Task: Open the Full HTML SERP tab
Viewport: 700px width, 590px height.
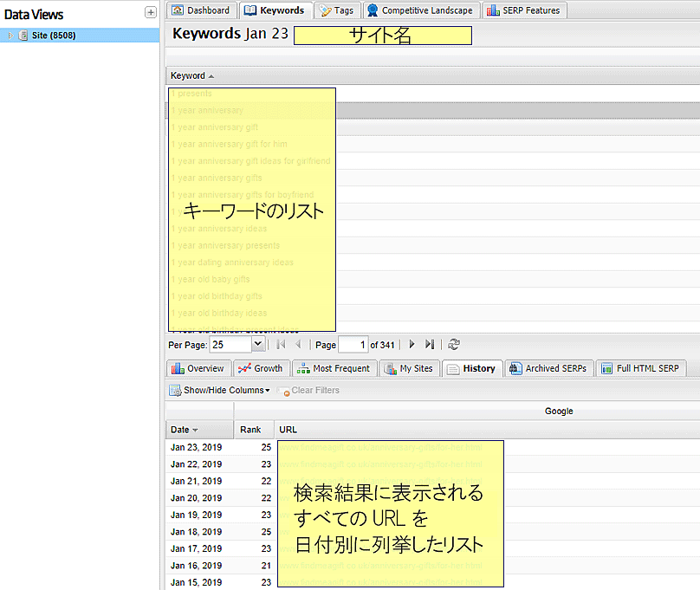Action: (x=640, y=368)
